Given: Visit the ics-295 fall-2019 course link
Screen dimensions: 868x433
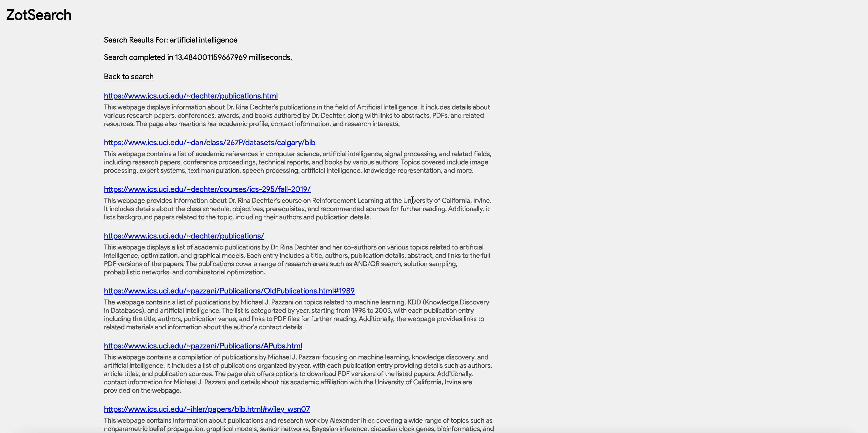Looking at the screenshot, I should click(207, 189).
